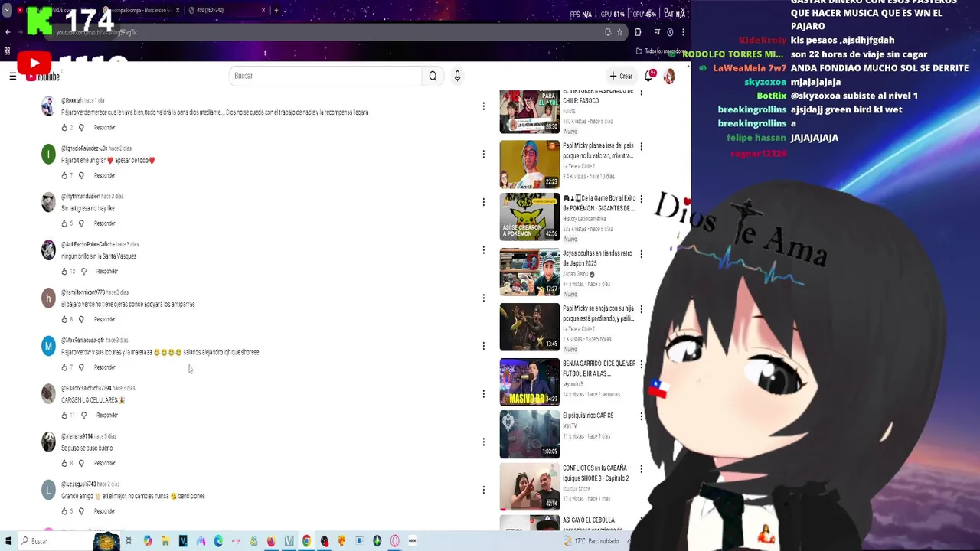The image size is (980, 551).
Task: Open more options for Pokémon Game Boy video
Action: coord(641,199)
